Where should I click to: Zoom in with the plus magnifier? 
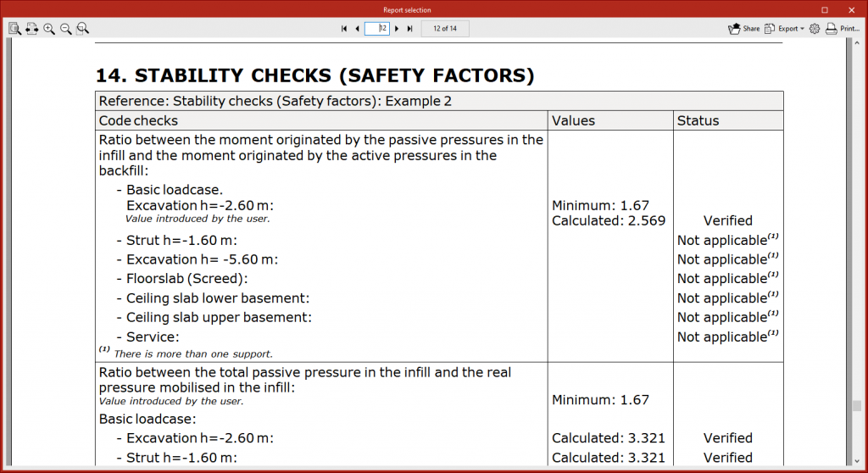point(49,29)
